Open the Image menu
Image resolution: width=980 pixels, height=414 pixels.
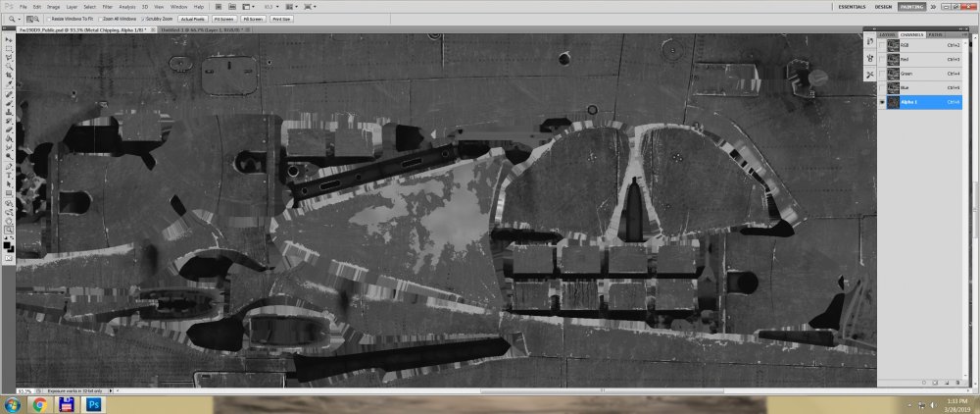(53, 6)
